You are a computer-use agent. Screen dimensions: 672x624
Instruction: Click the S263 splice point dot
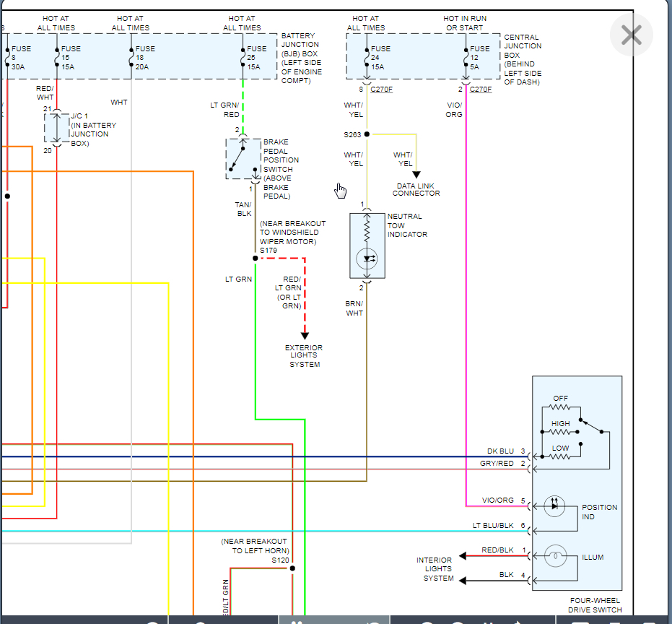pyautogui.click(x=367, y=134)
